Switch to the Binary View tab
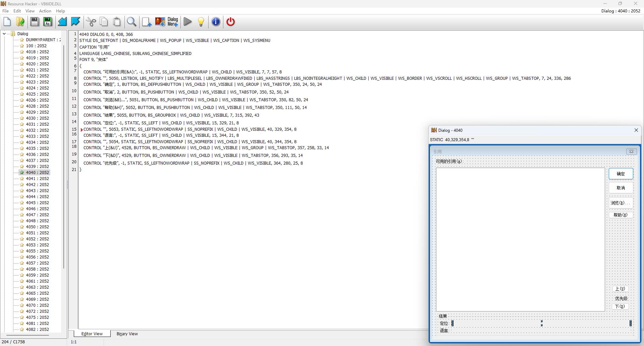This screenshot has width=644, height=346. [127, 334]
